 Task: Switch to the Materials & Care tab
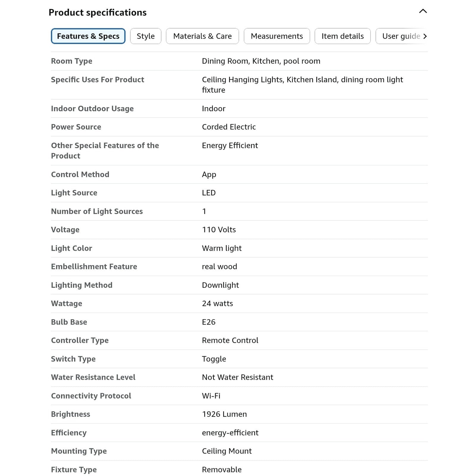(202, 36)
